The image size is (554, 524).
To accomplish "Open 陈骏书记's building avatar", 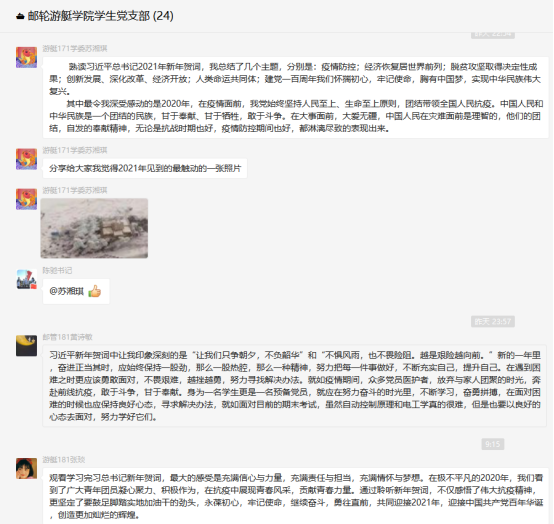I will pyautogui.click(x=26, y=279).
